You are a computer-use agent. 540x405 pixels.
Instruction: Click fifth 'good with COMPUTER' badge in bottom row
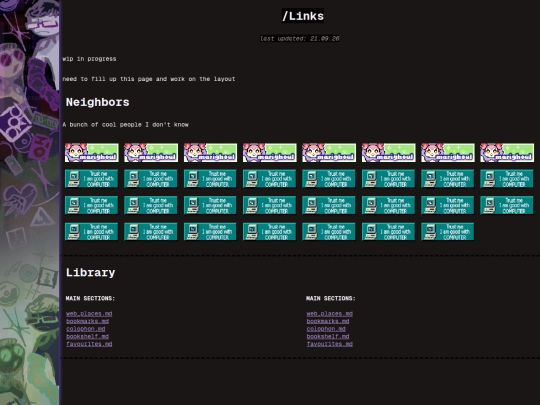tap(329, 231)
